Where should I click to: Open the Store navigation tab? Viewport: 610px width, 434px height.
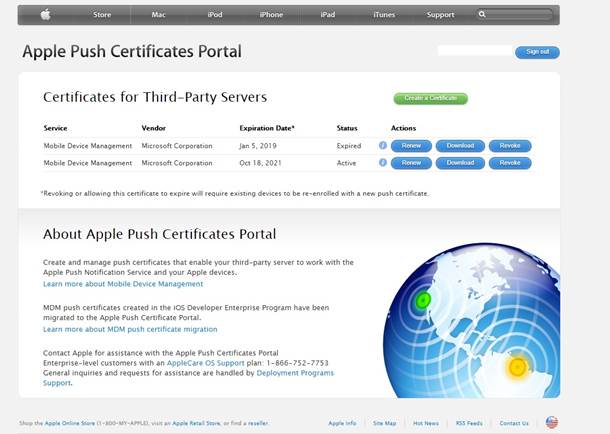coord(102,15)
